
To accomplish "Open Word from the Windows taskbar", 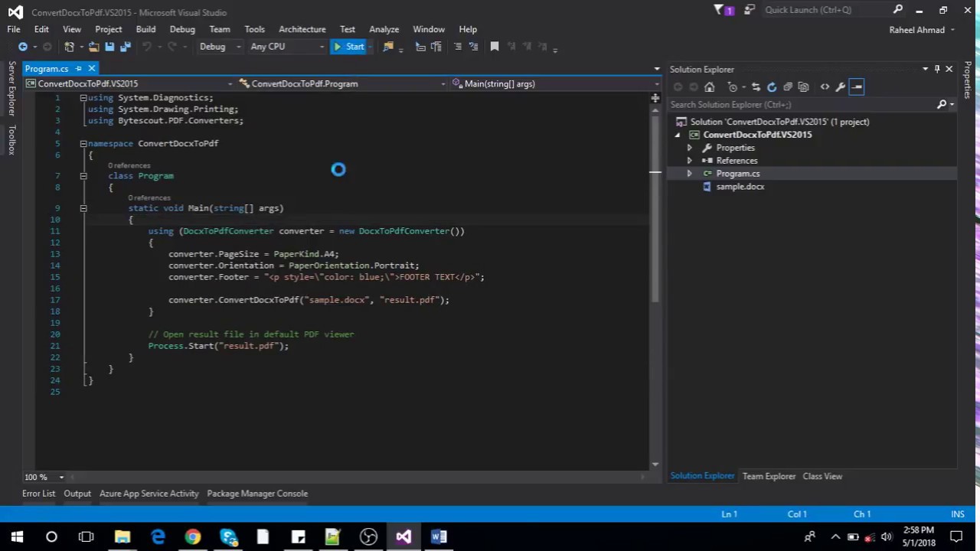I will (439, 536).
